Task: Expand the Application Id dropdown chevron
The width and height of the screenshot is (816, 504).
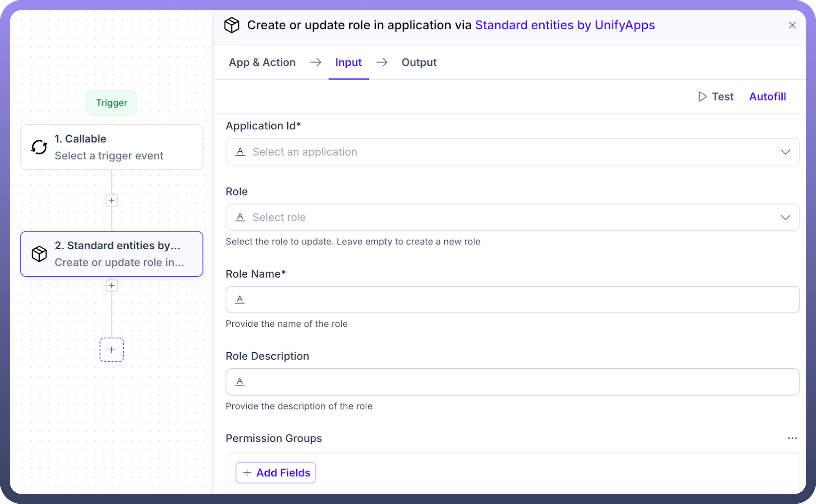Action: pos(785,152)
